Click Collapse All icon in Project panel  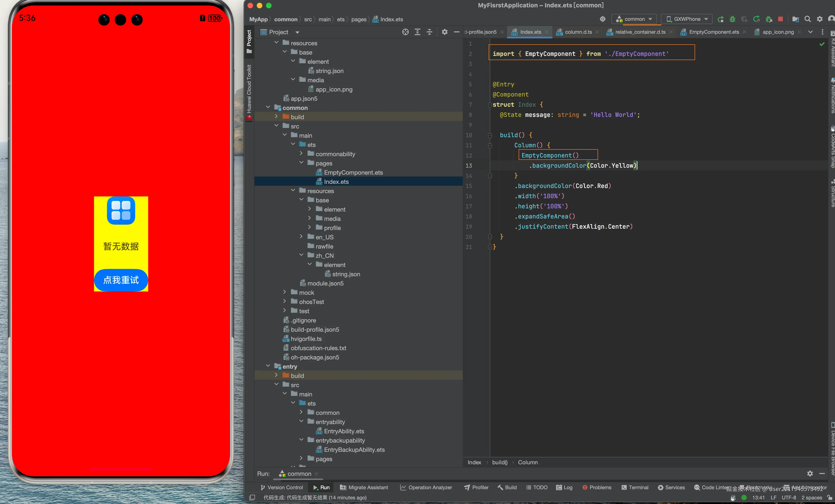tap(429, 32)
